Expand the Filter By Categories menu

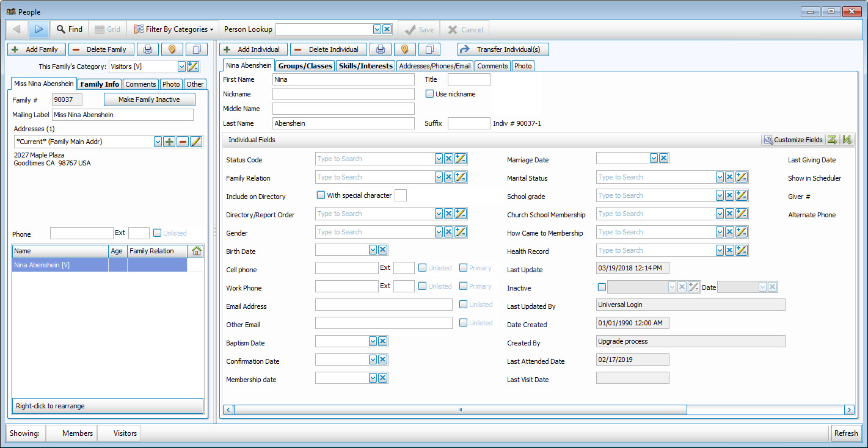tap(174, 29)
